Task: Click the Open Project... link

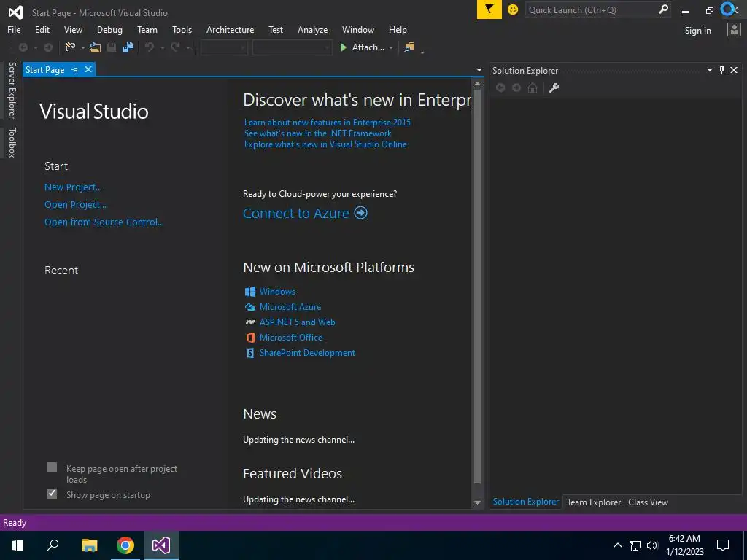Action: point(75,205)
